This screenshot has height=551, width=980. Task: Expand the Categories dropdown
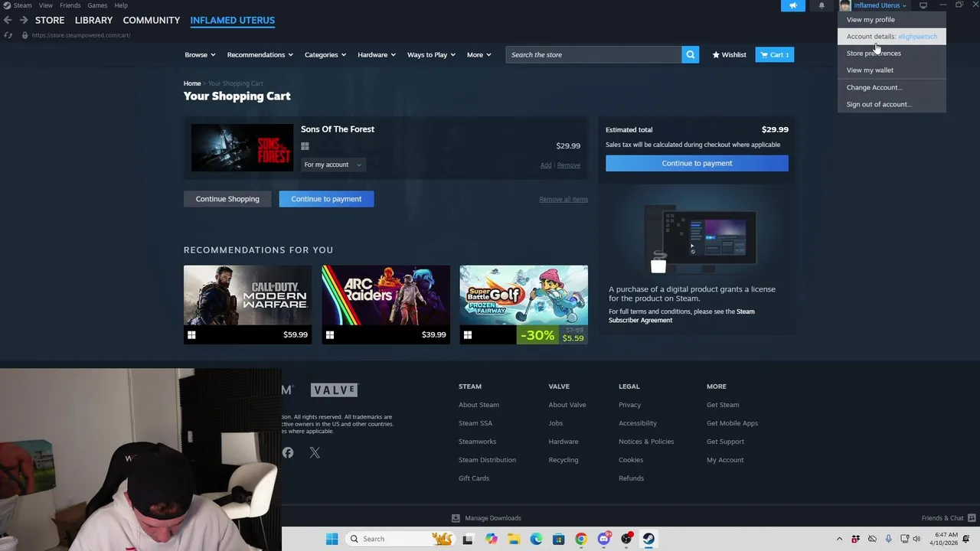click(325, 54)
